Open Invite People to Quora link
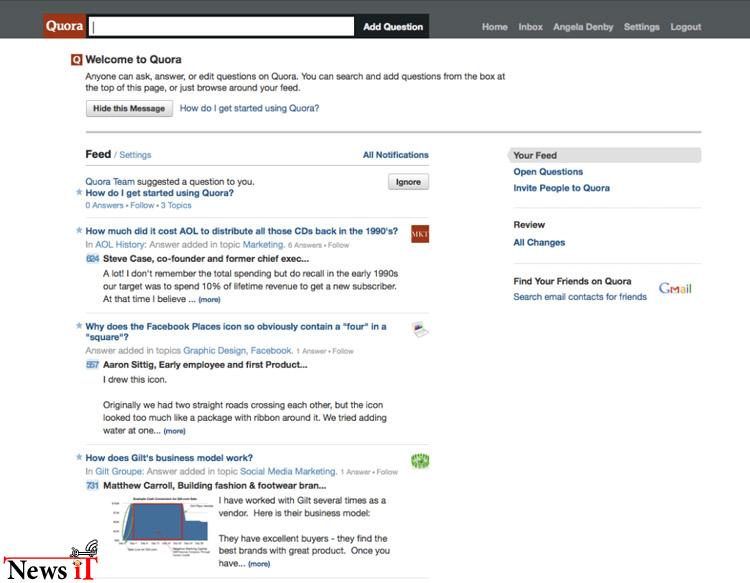Image resolution: width=750 pixels, height=583 pixels. [x=562, y=188]
